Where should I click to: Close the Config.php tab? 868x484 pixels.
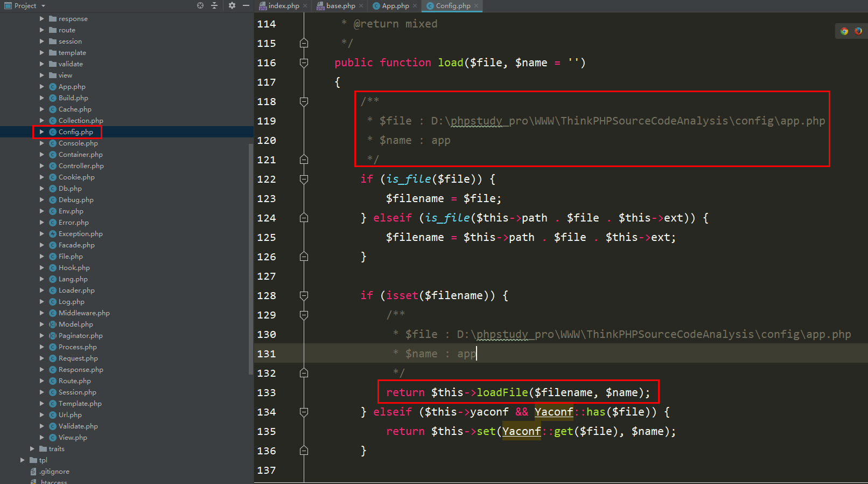pos(476,6)
